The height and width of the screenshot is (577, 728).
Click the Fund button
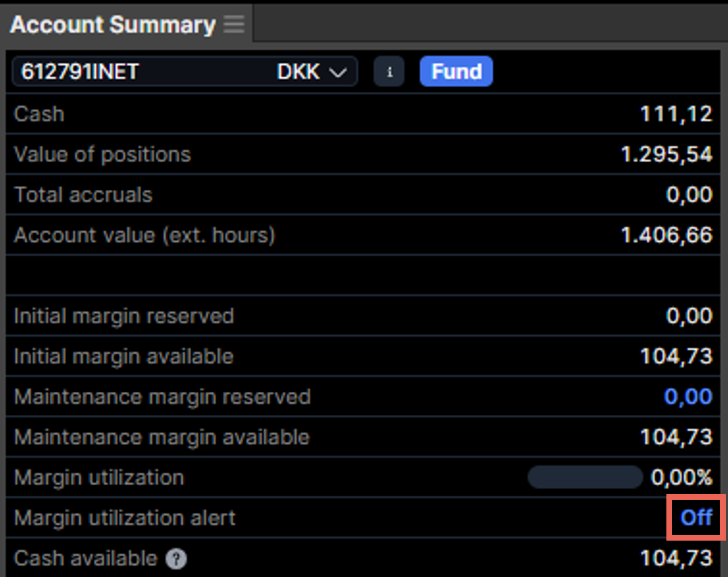tap(456, 71)
